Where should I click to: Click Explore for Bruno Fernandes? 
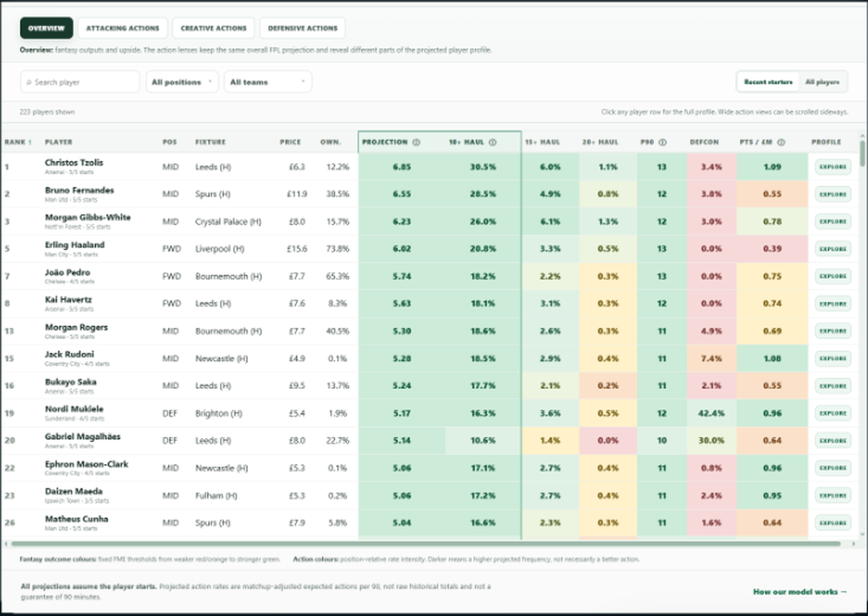click(833, 194)
